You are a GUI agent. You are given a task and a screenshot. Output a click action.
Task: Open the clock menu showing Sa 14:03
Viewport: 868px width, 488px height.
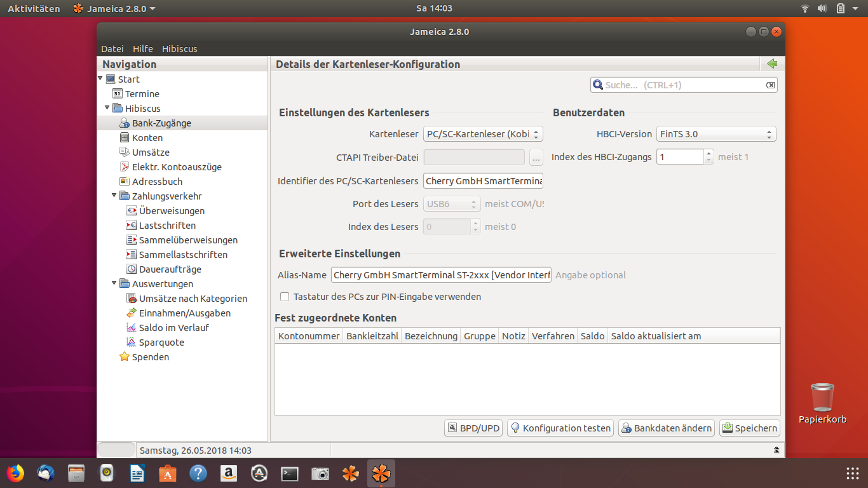click(434, 8)
